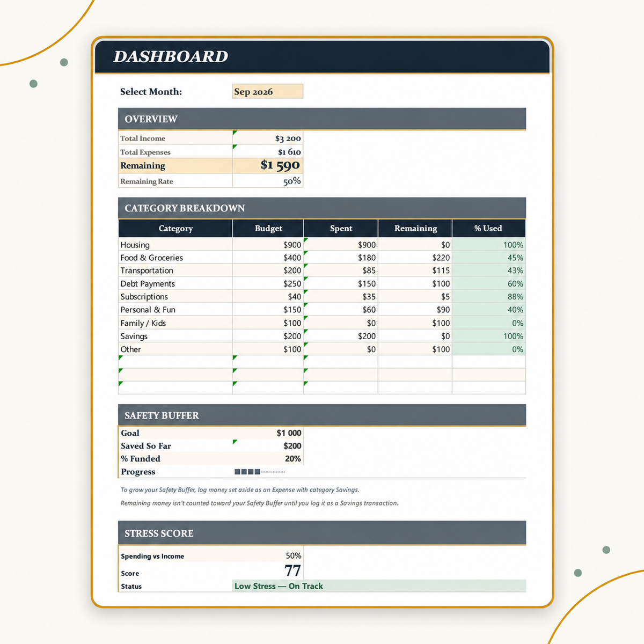Select Subscriptions % Used cell 88%
This screenshot has height=644, width=644.
point(489,297)
